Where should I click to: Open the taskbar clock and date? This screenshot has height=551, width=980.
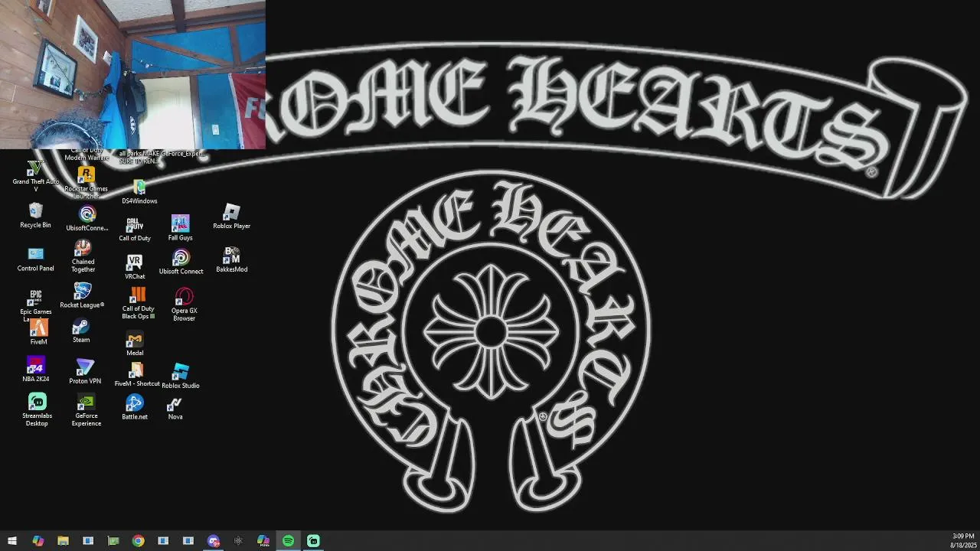tap(963, 541)
